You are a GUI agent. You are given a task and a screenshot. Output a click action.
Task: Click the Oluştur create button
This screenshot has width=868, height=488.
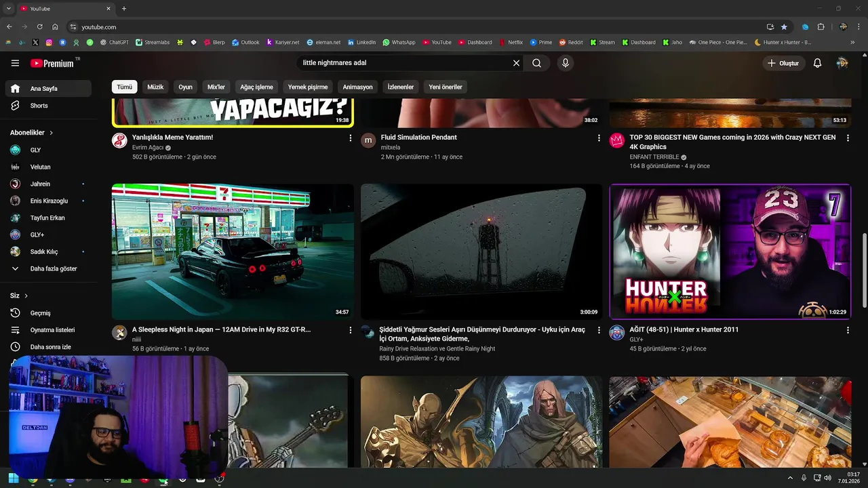[x=783, y=63]
